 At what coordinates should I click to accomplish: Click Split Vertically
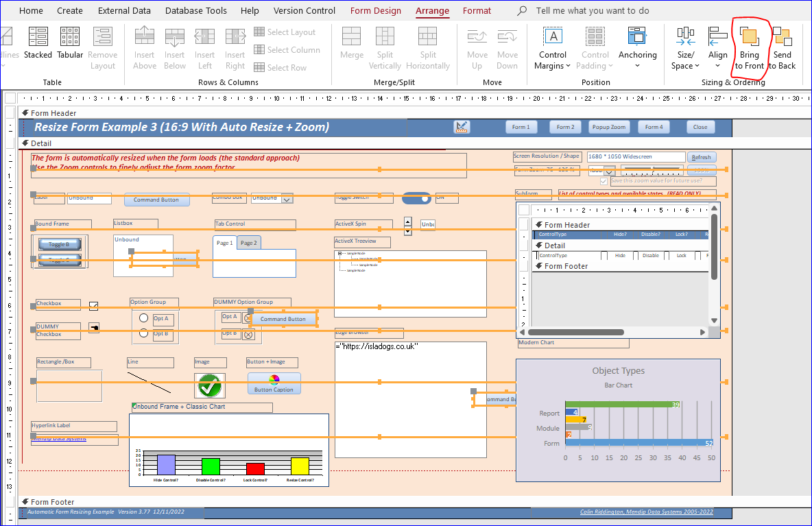[385, 48]
